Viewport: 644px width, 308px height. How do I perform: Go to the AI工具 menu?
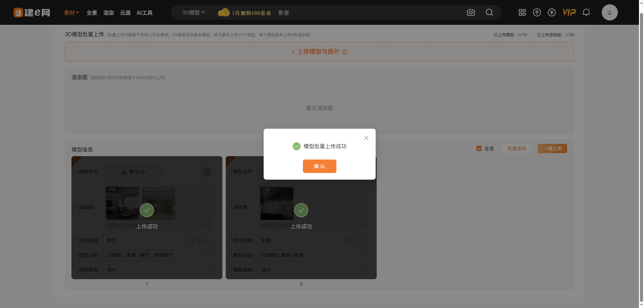coord(145,13)
